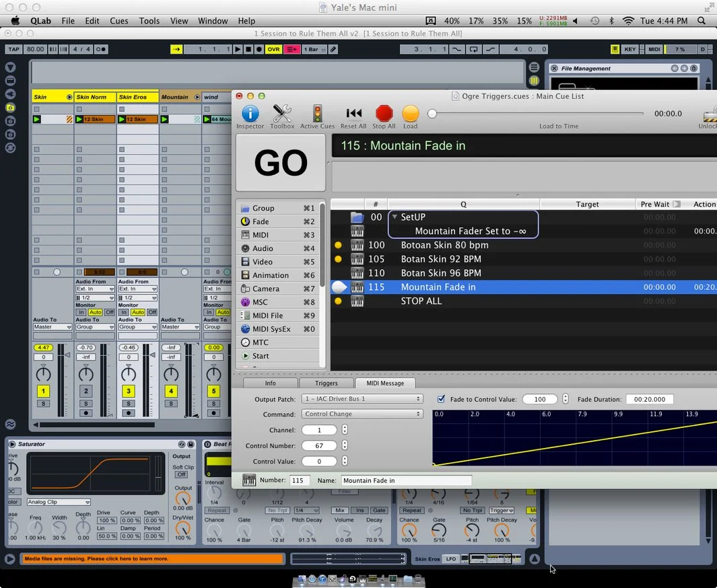This screenshot has width=717, height=588.
Task: Set Skin Norm track monitor to Auto
Action: click(x=95, y=313)
